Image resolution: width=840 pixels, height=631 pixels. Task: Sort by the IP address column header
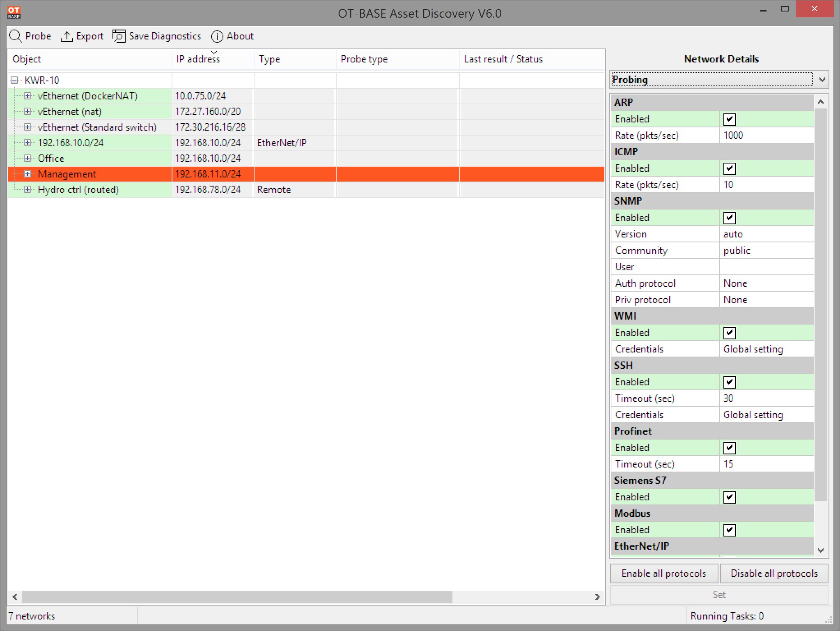[213, 59]
